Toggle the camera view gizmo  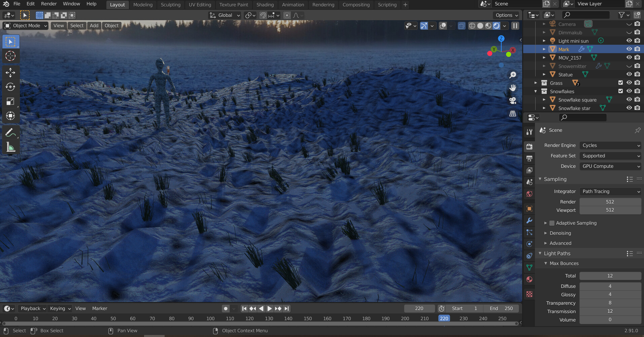513,101
